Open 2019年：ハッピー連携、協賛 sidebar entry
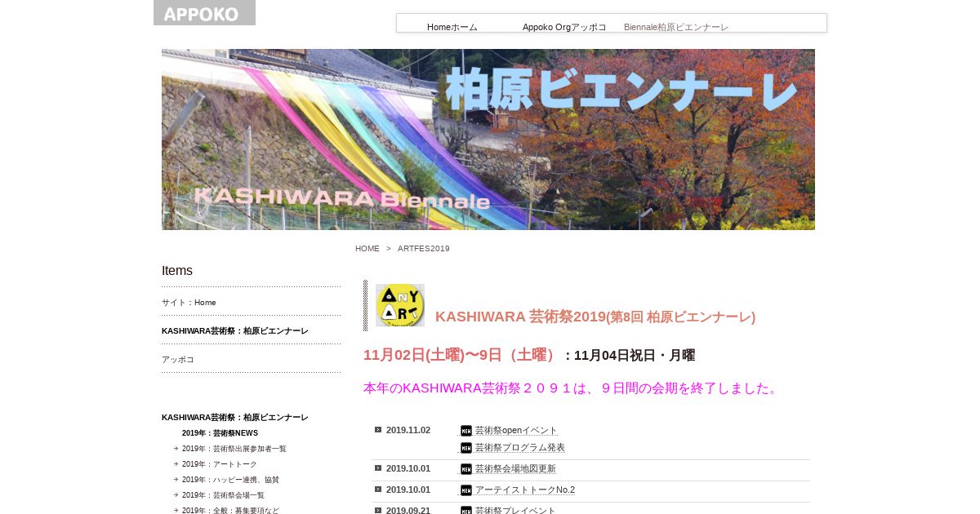980x514 pixels. point(230,480)
